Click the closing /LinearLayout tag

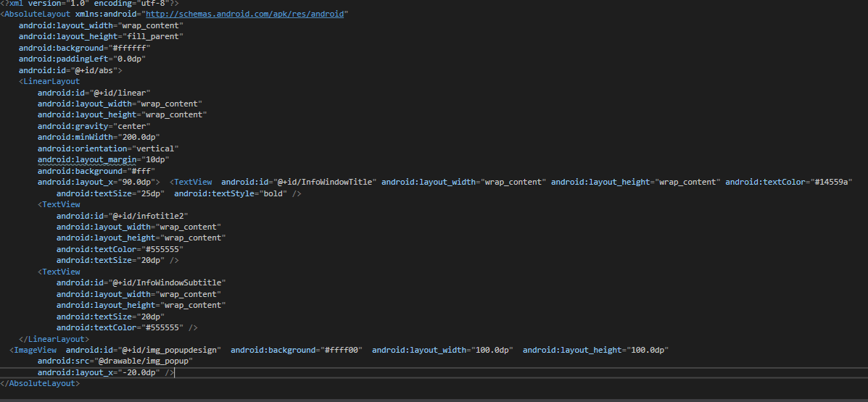(x=54, y=339)
